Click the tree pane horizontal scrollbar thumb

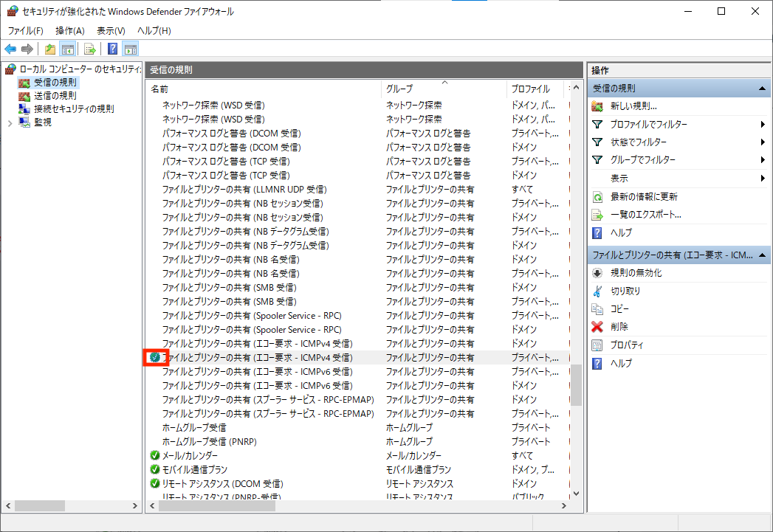pos(40,506)
